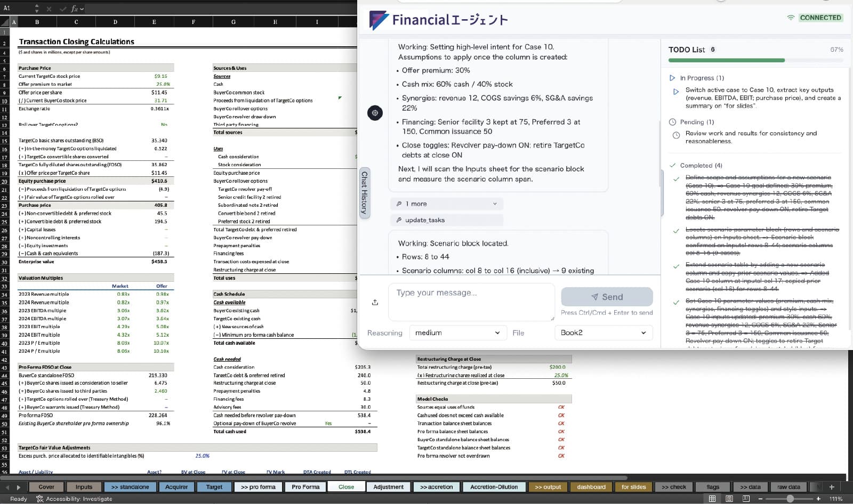The image size is (853, 504).
Task: Click the Accessibility Investigate status icon
Action: pos(39,499)
